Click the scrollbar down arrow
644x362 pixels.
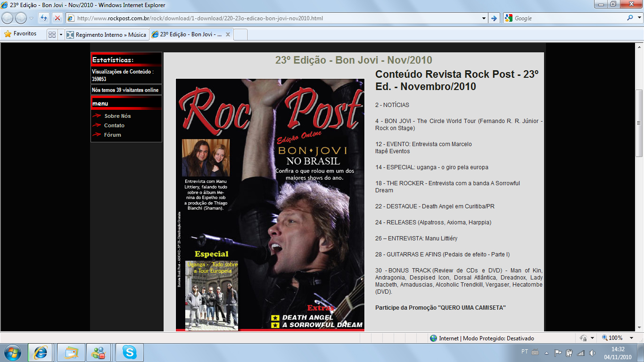pos(639,328)
